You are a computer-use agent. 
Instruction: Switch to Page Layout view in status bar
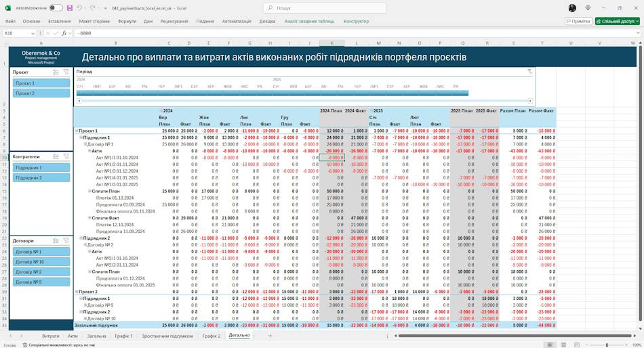coord(563,345)
